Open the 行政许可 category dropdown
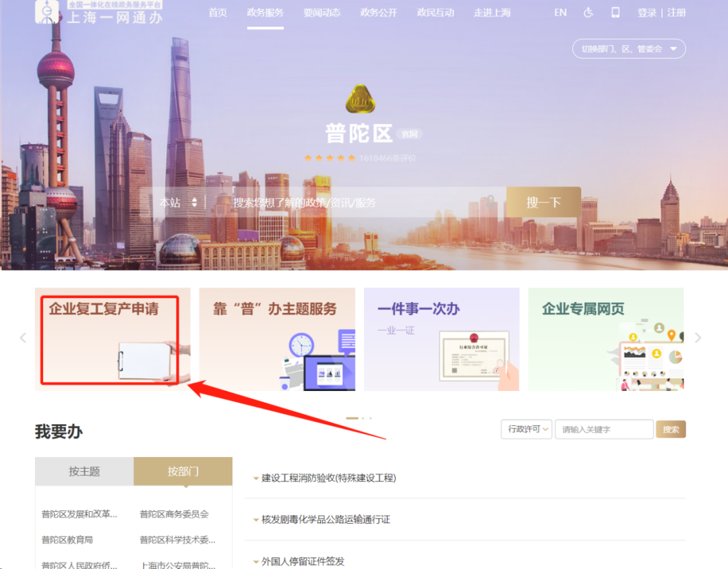The width and height of the screenshot is (728, 569). [x=526, y=429]
